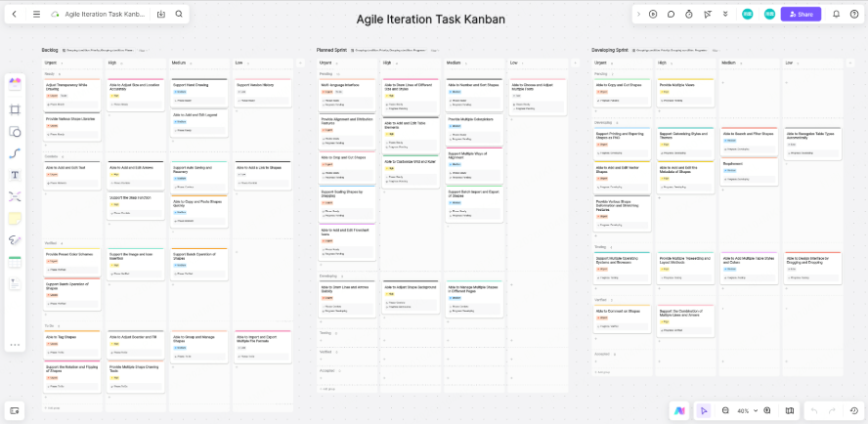Screen dimensions: 868x424
Task: Add a column to the Developing Sprint board
Action: pos(850,64)
